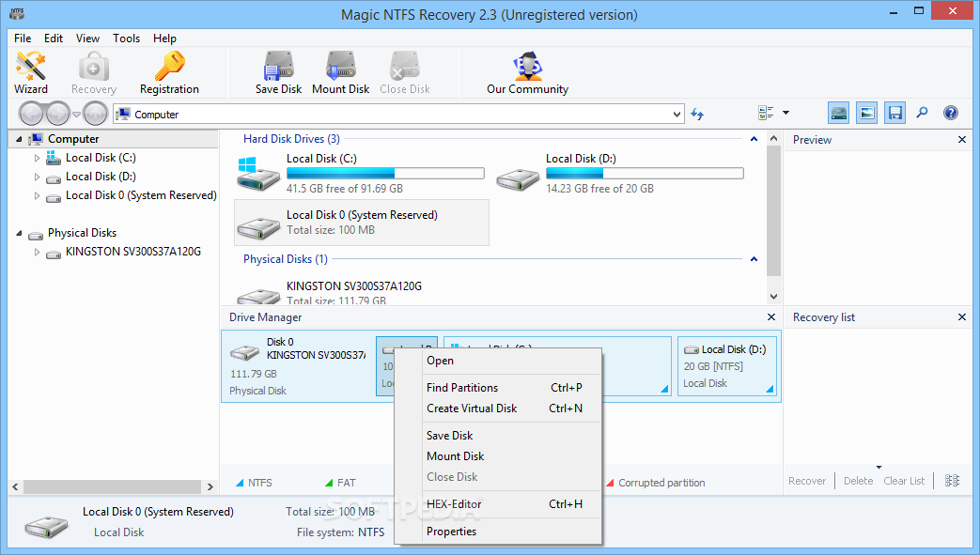
Task: Click the Clear List button
Action: point(904,481)
